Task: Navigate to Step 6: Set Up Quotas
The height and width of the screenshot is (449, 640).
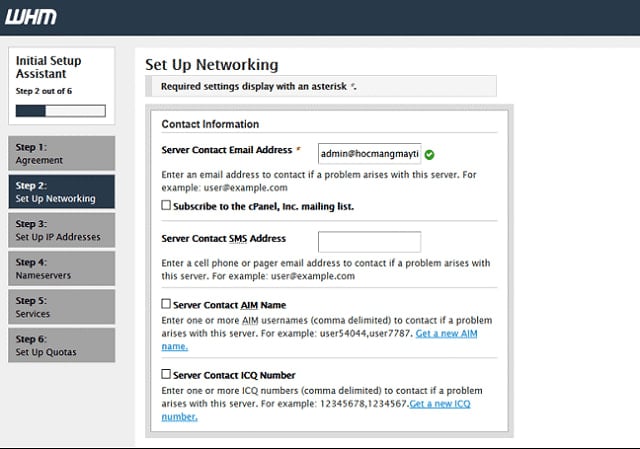Action: click(60, 345)
